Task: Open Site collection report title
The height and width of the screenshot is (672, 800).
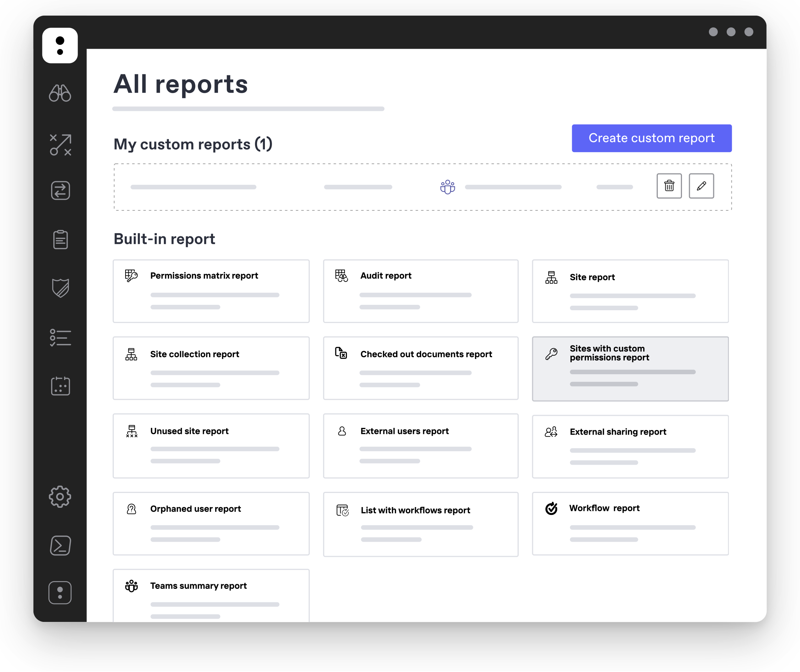Action: pos(194,354)
